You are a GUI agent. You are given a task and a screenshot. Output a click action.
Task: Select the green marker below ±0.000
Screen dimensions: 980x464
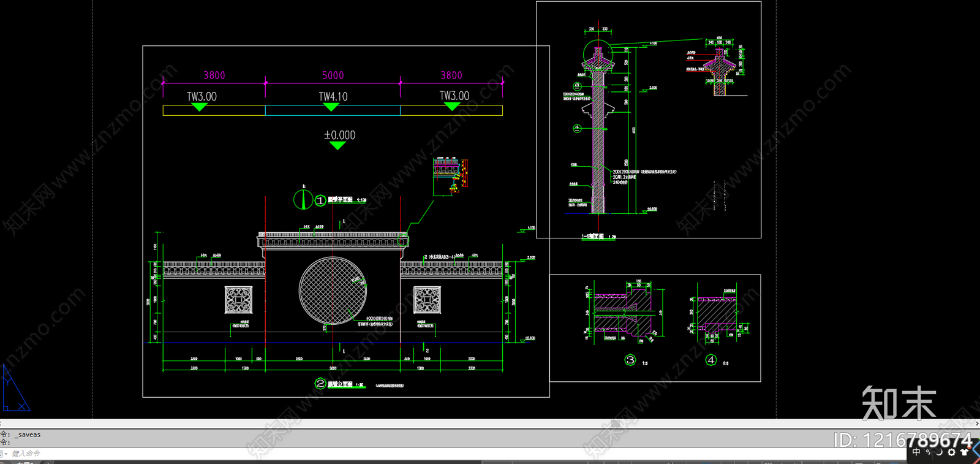337,146
